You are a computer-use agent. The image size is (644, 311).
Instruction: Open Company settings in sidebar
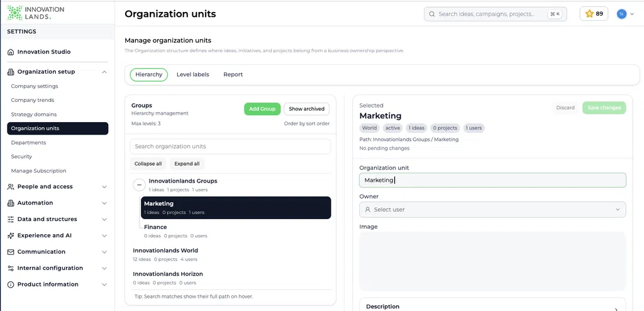point(35,86)
